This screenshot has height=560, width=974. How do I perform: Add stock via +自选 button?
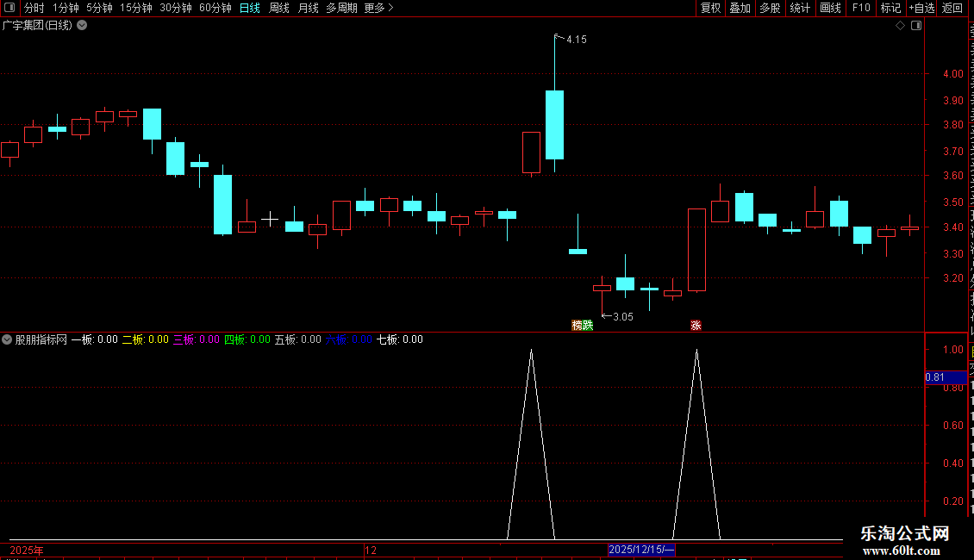[x=921, y=8]
